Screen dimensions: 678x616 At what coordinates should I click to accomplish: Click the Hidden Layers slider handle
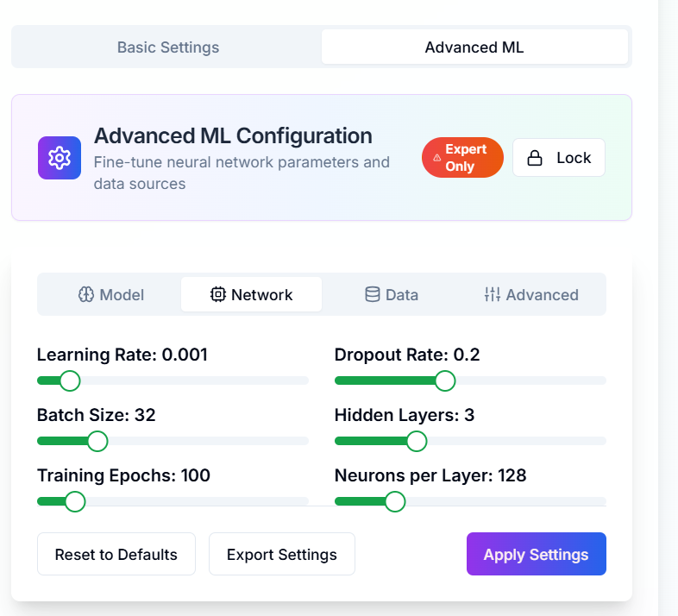tap(417, 441)
